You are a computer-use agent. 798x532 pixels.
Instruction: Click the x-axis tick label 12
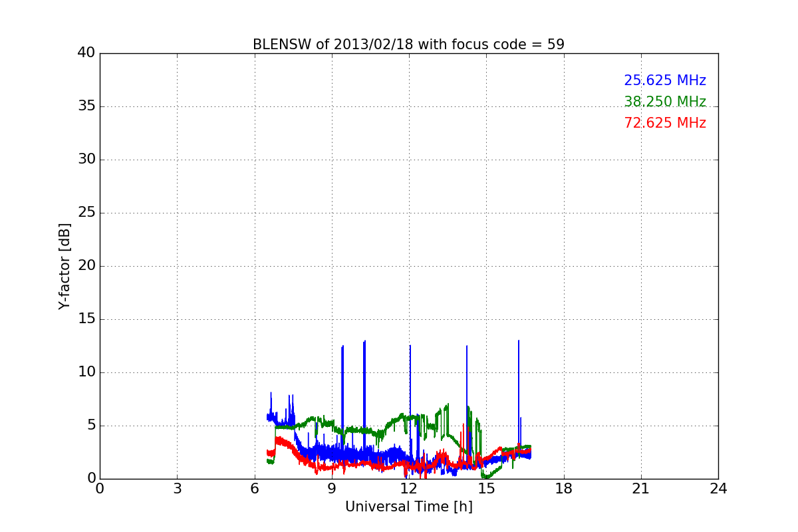tap(409, 489)
